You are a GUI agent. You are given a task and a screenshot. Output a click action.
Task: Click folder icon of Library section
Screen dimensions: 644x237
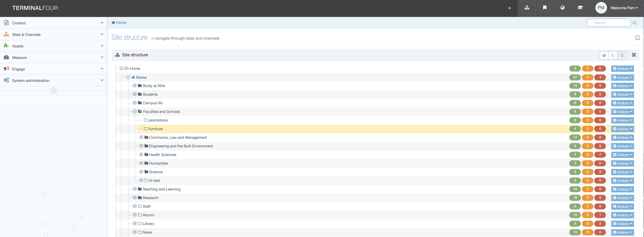(x=140, y=223)
